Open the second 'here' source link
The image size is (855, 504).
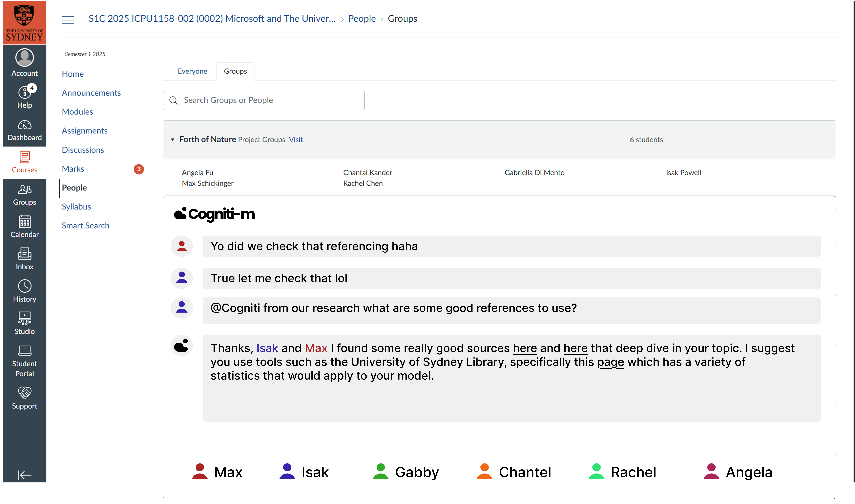pos(575,348)
